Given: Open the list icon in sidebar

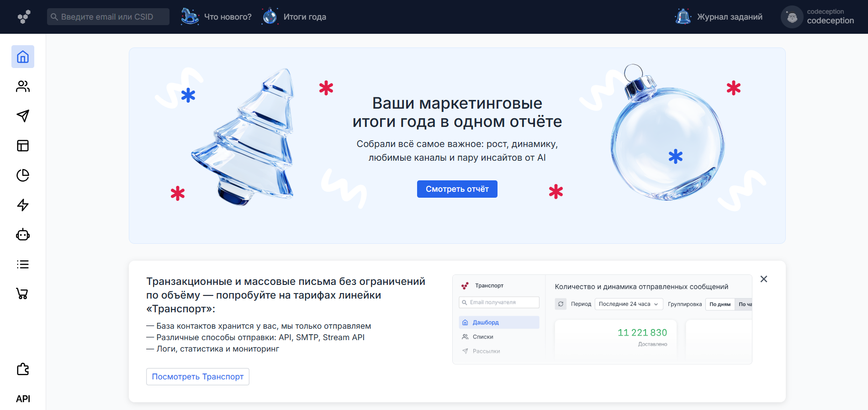Looking at the screenshot, I should [23, 264].
